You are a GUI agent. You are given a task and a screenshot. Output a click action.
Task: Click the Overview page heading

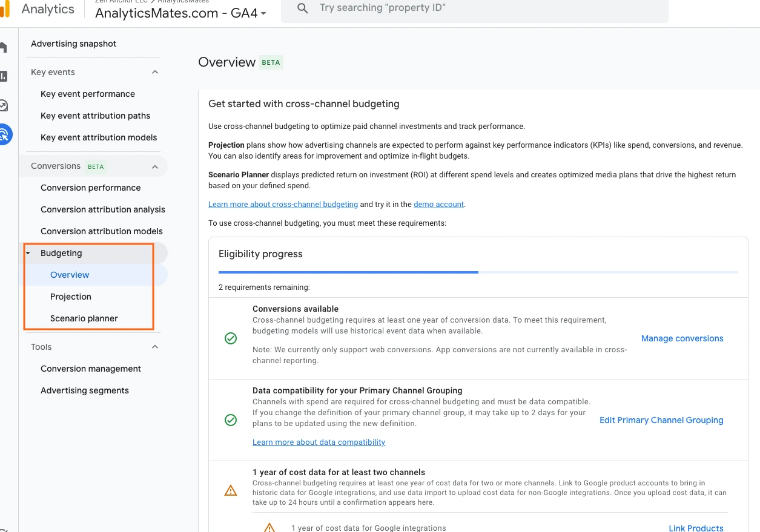(x=227, y=62)
